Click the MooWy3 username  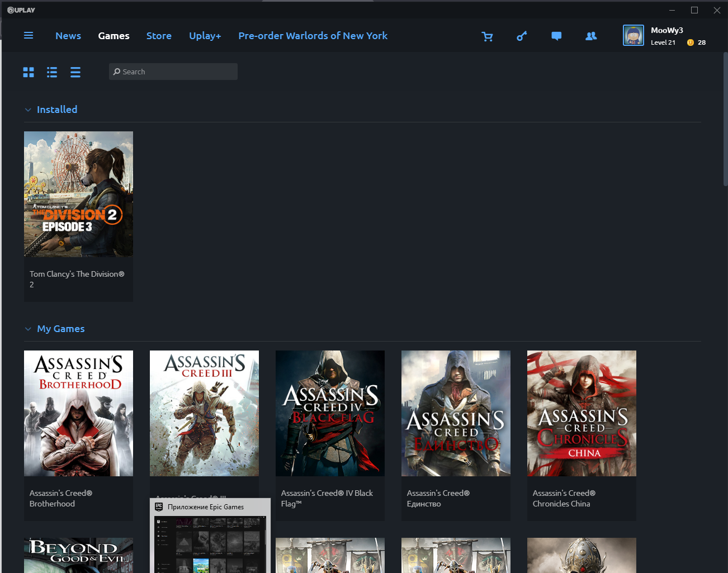pyautogui.click(x=667, y=30)
